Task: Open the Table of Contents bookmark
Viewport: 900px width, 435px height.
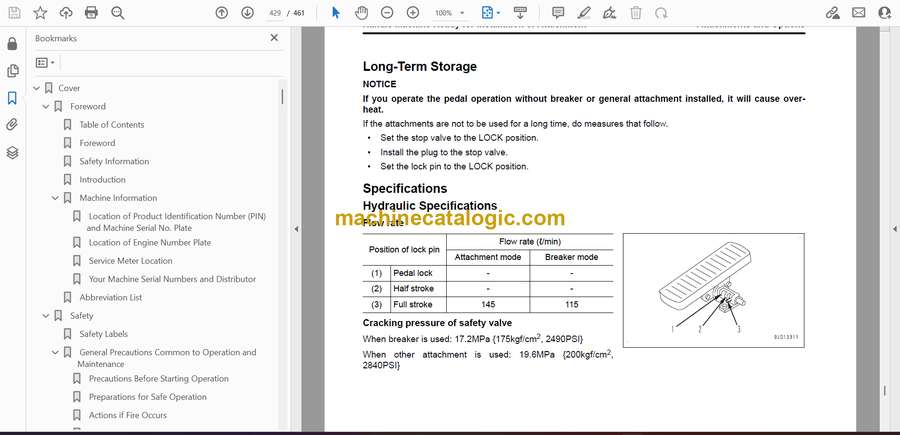Action: pyautogui.click(x=111, y=125)
